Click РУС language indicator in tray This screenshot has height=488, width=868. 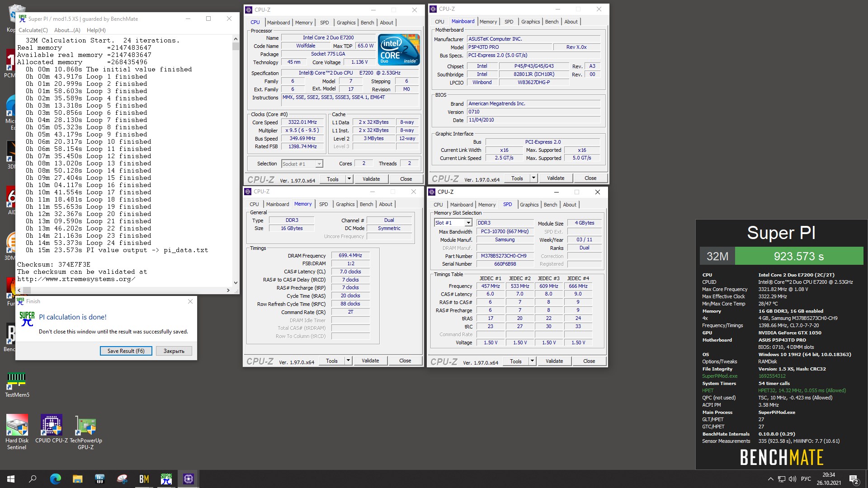806,479
